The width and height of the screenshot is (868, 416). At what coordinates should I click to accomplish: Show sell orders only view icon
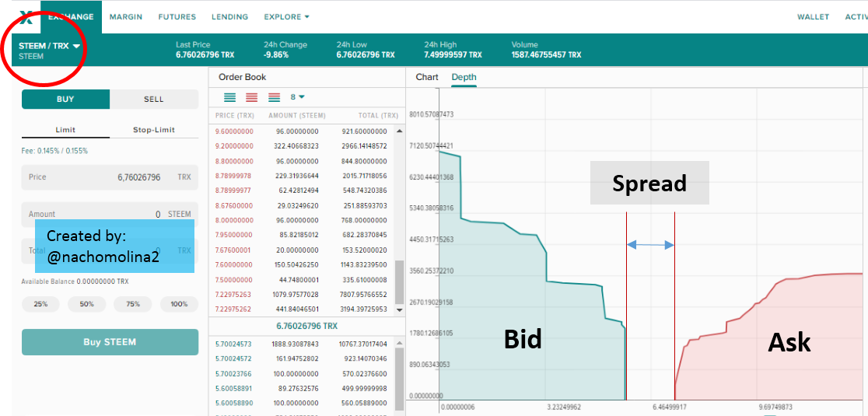[x=252, y=97]
